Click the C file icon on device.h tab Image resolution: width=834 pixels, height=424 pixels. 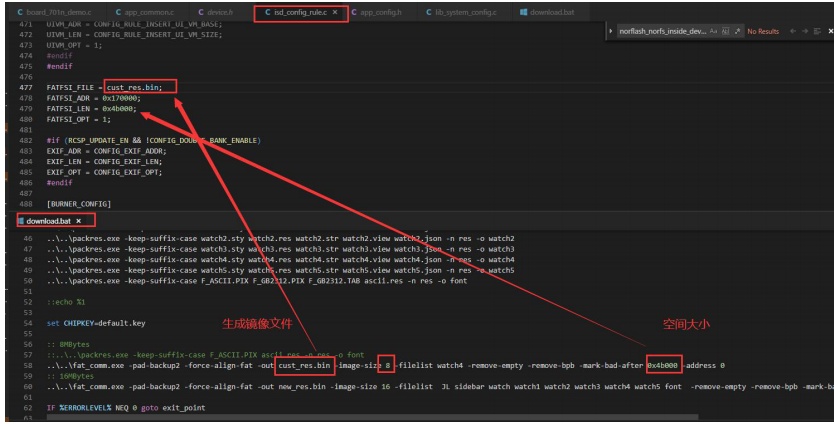tap(201, 12)
